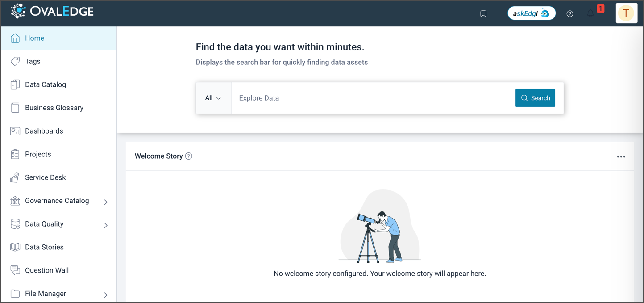
Task: Expand the Data Quality submenu arrow
Action: [x=106, y=225]
